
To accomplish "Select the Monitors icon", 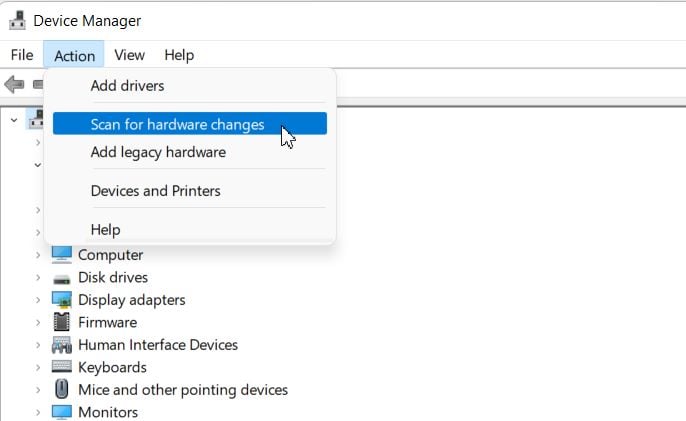I will pyautogui.click(x=62, y=412).
